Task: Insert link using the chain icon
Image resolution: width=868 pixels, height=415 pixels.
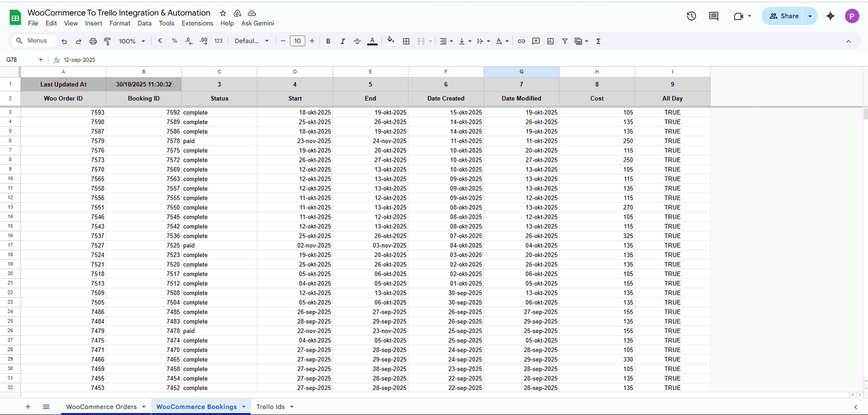Action: coord(521,41)
